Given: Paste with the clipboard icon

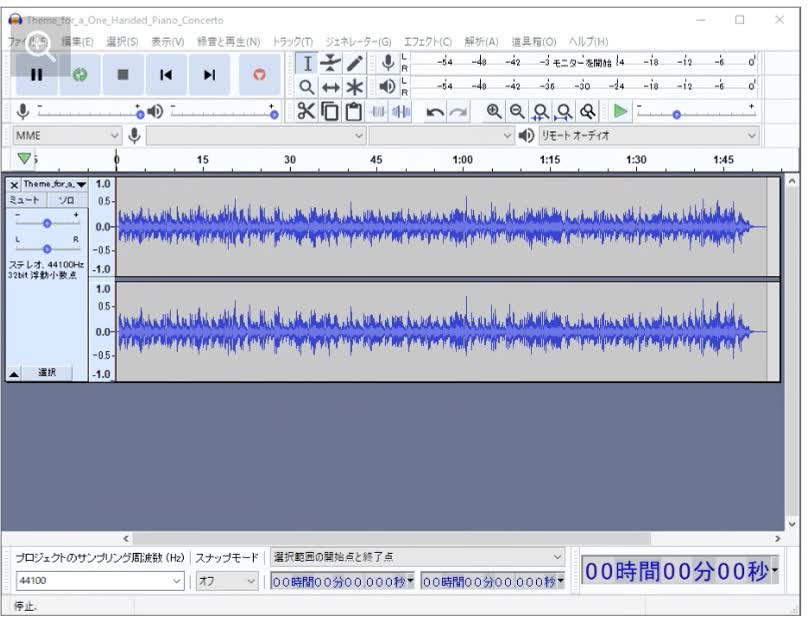Looking at the screenshot, I should 354,111.
